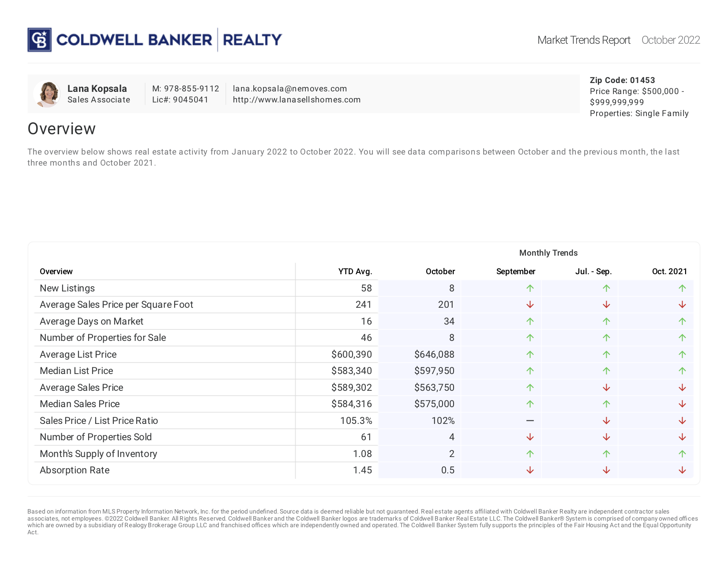Viewport: 728px width, 563px height.
Task: Click the Average Sales Price September up arrow
Action: pos(530,388)
